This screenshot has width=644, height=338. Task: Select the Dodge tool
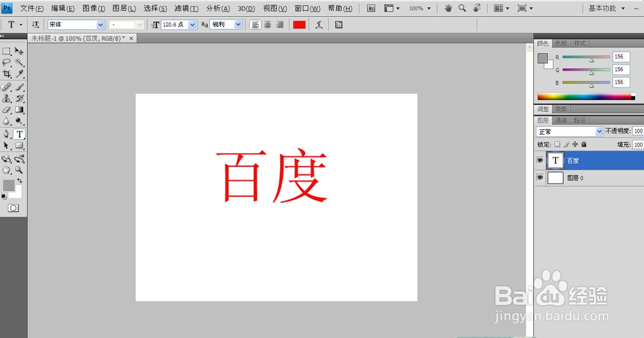click(19, 121)
